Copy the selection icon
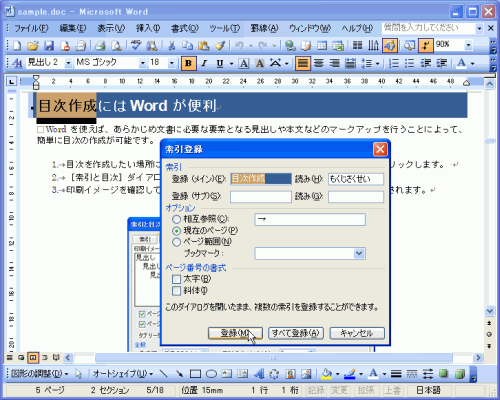The height and width of the screenshot is (400, 500). point(187,45)
